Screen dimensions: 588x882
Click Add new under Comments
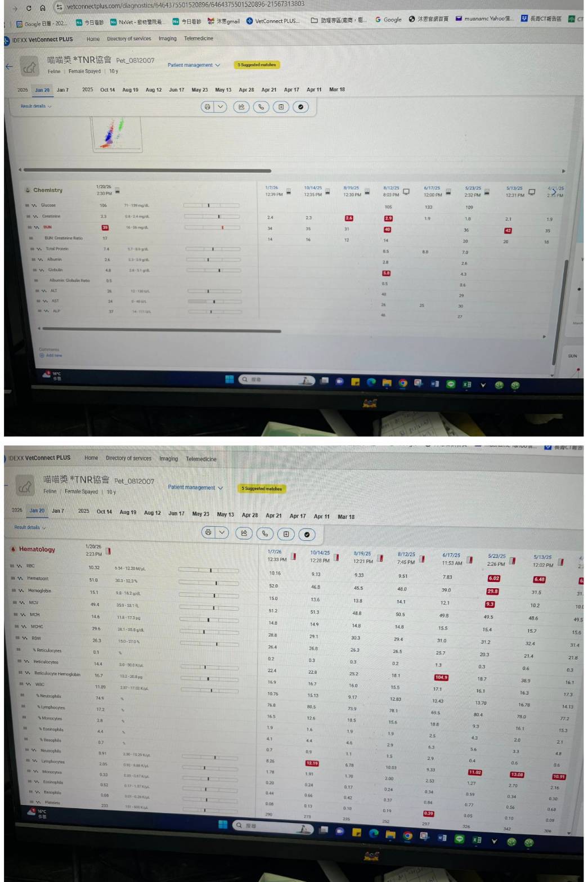(51, 356)
